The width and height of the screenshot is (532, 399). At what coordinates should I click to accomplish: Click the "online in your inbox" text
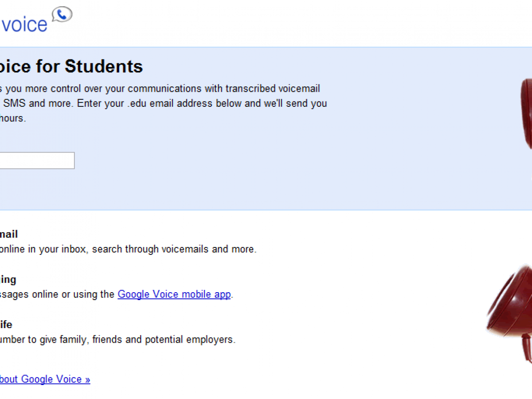pyautogui.click(x=43, y=249)
